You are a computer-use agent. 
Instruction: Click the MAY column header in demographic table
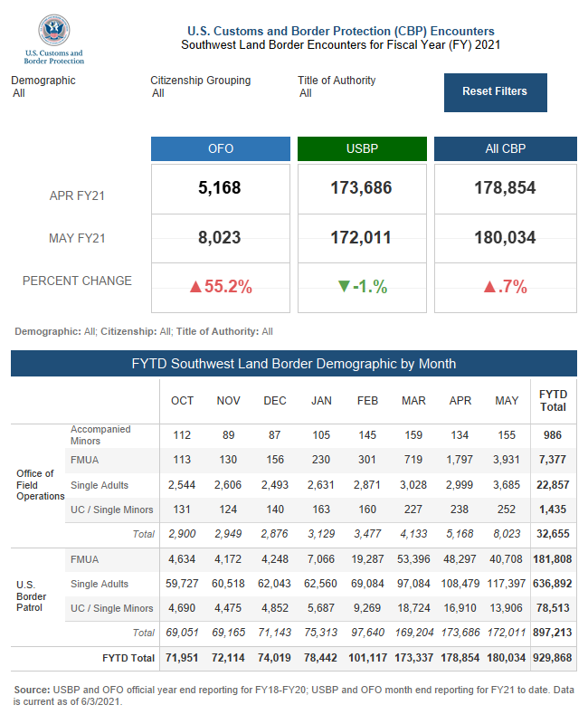tap(507, 401)
